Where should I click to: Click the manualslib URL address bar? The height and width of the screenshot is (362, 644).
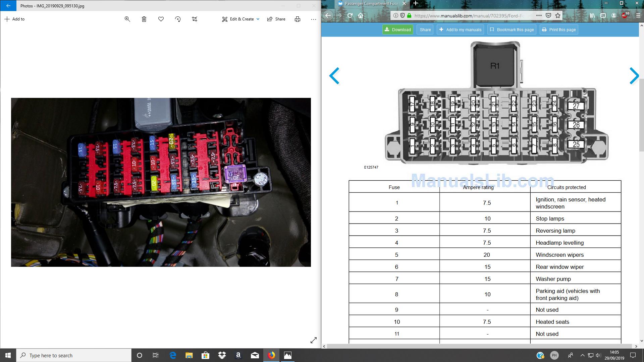click(469, 15)
